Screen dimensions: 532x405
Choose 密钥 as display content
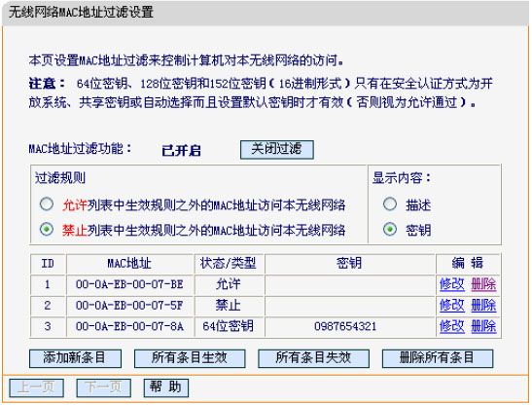coord(390,230)
